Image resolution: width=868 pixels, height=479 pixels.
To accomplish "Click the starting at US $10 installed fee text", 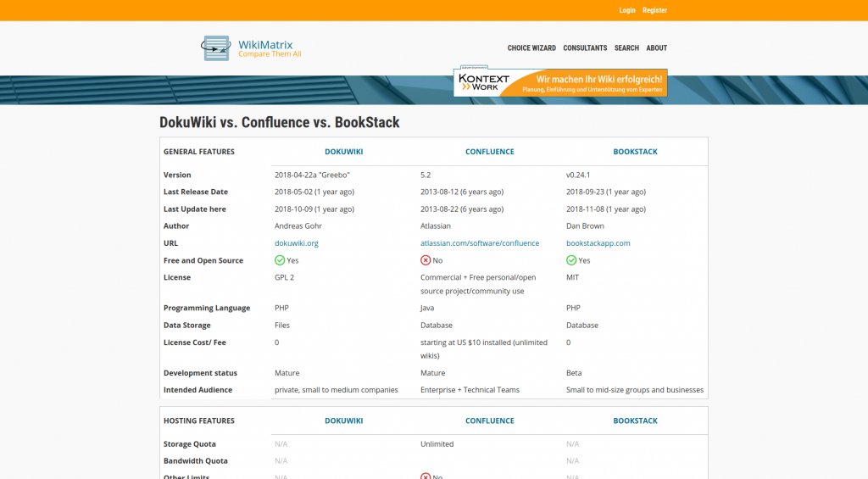I will pos(483,349).
